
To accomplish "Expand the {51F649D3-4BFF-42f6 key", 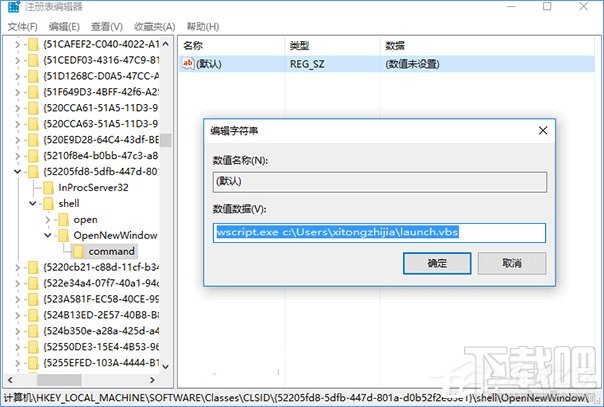I will click(x=17, y=92).
